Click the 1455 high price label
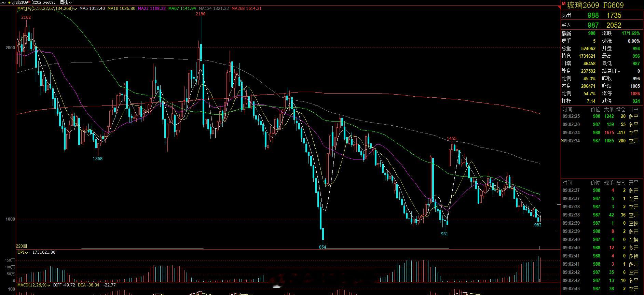The height and width of the screenshot is (295, 644). coord(452,138)
